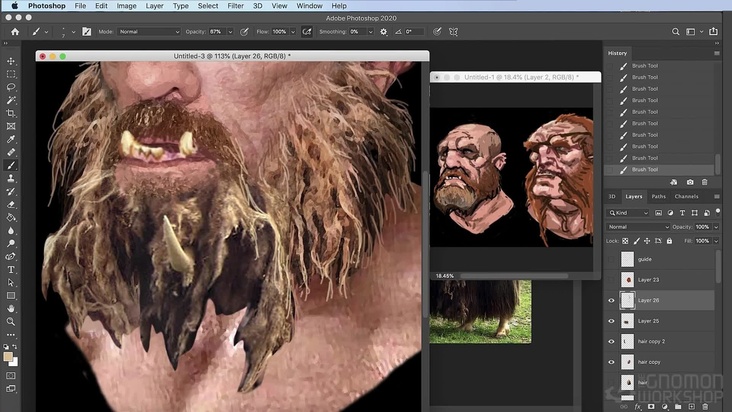Open the blending Mode dropdown in options bar

click(148, 32)
